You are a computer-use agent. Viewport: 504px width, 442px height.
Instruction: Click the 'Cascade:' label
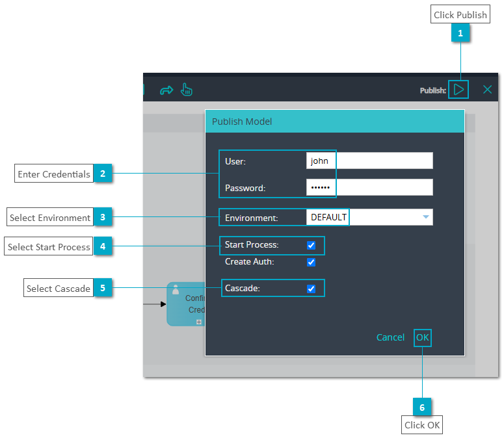(243, 288)
